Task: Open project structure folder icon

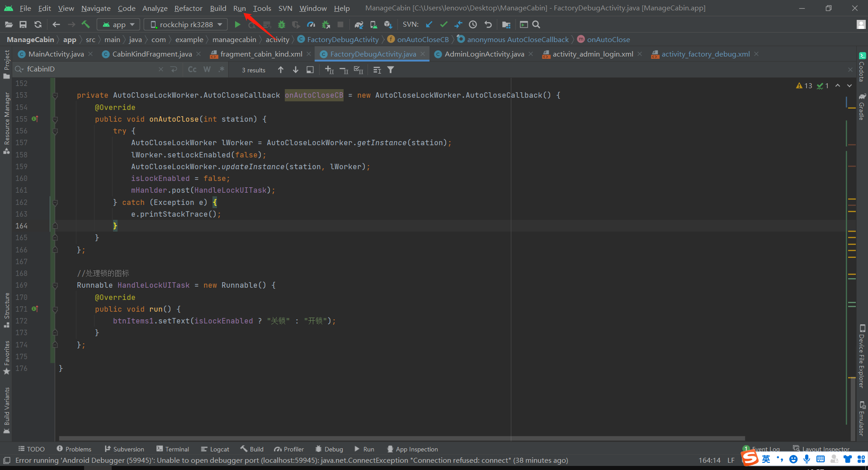Action: point(506,24)
